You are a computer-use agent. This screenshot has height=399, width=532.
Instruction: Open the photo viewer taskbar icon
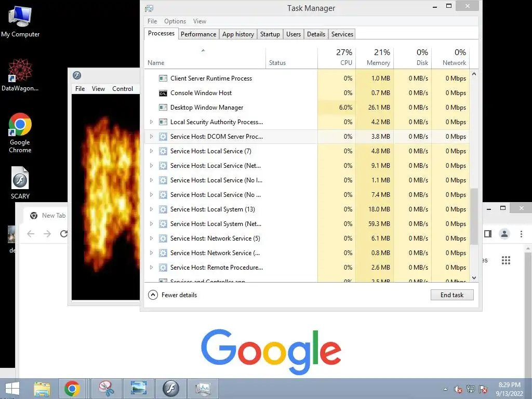point(138,389)
